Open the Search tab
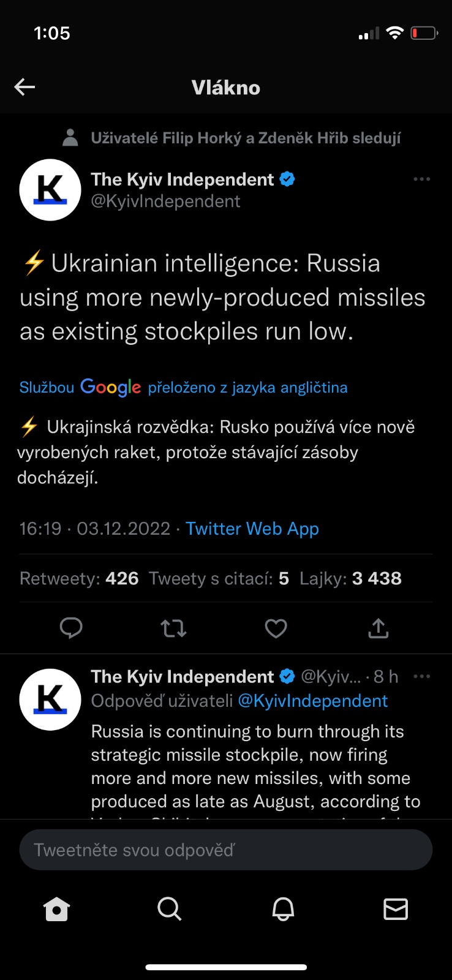Viewport: 452px width, 980px height. [170, 910]
